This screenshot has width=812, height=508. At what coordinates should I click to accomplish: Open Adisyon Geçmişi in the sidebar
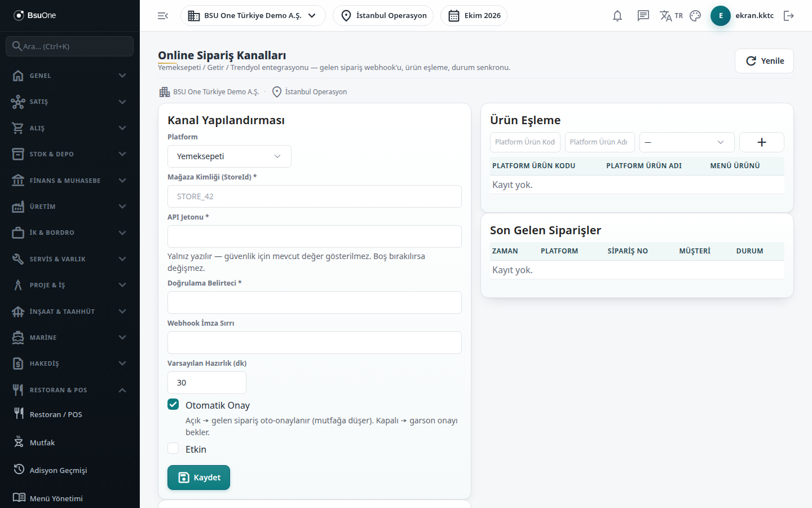(x=70, y=470)
